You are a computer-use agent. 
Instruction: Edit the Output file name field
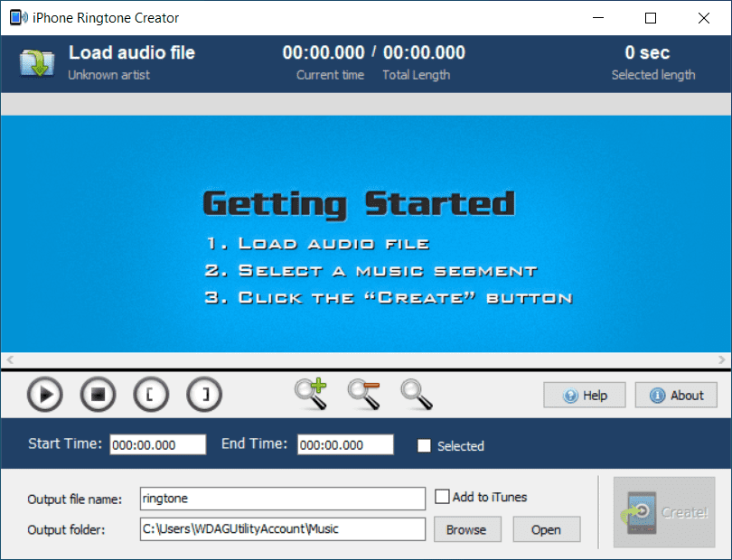[283, 499]
